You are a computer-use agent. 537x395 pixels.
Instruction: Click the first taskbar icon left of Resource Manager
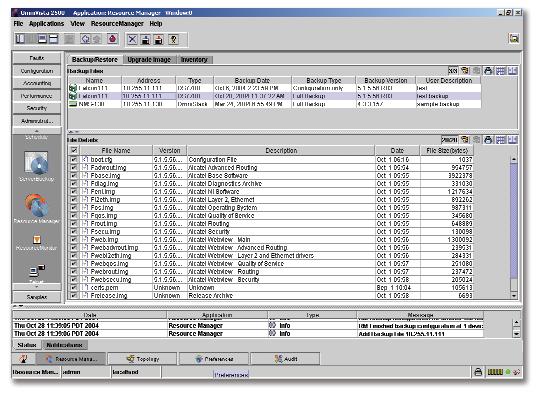pyautogui.click(x=23, y=359)
